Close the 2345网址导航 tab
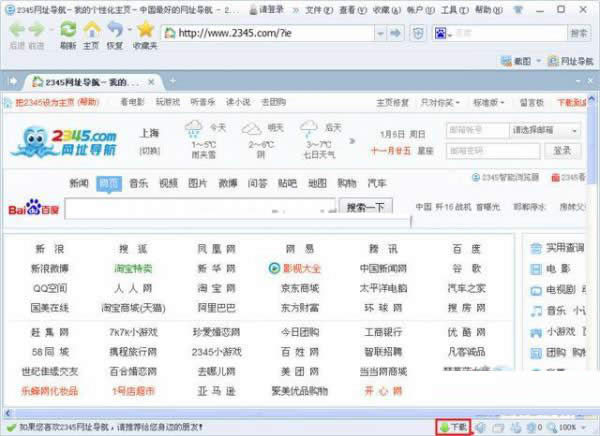 point(151,82)
